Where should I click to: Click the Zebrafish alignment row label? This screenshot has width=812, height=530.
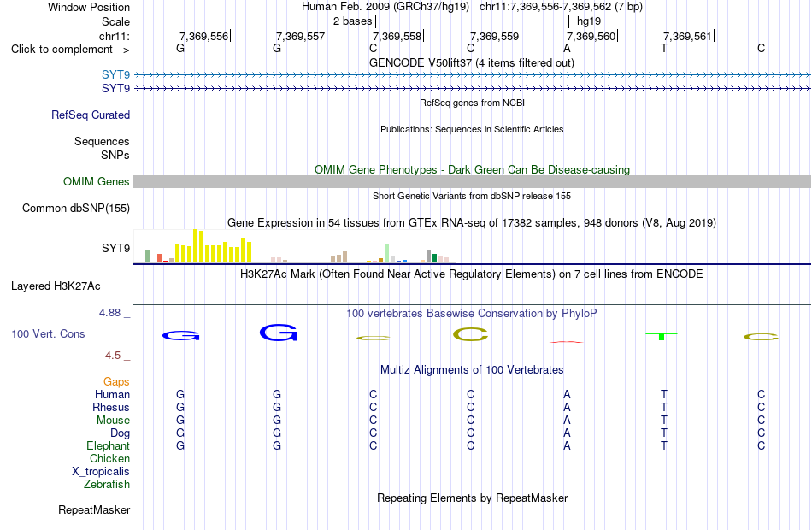[x=107, y=485]
